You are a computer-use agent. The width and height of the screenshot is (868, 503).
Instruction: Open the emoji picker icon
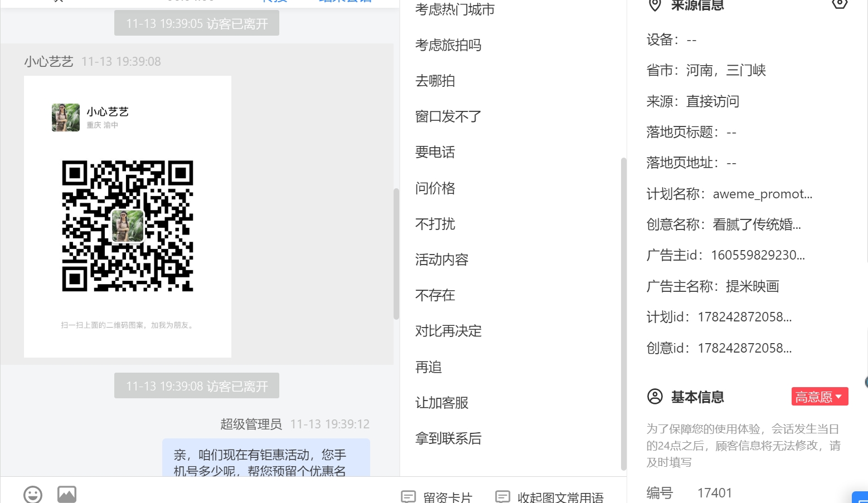click(x=33, y=494)
